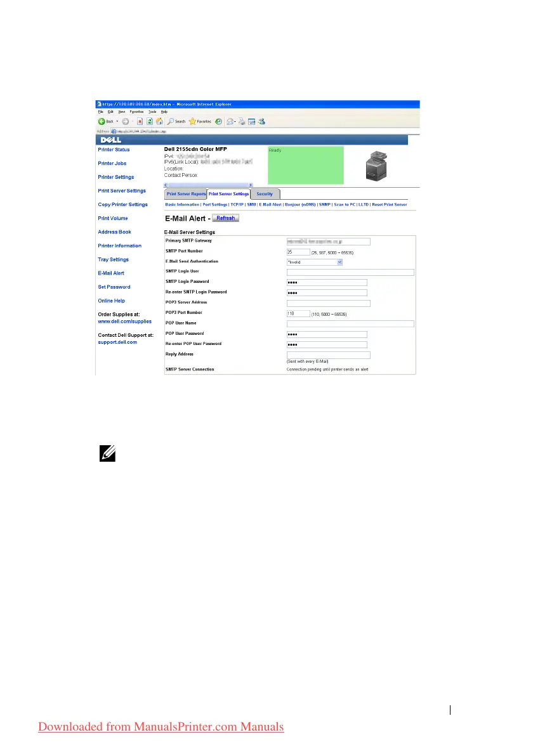Click the printer device image
Viewport: 533px width, 756px height.
[x=377, y=166]
